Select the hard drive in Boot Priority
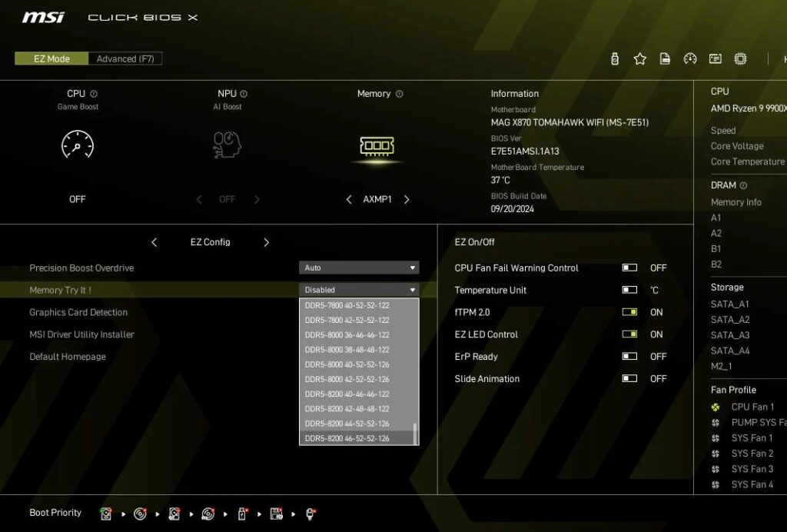787x532 pixels. [105, 513]
